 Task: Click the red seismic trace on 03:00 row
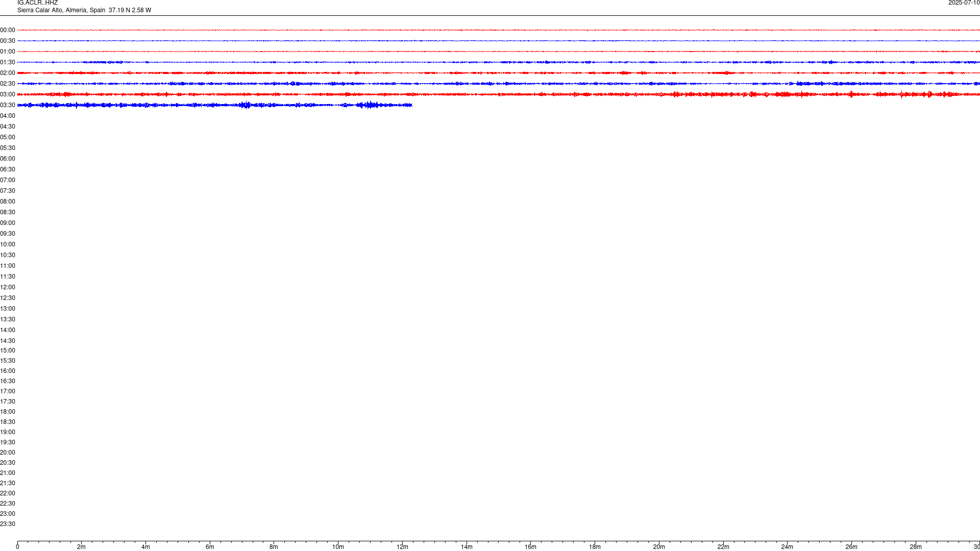pyautogui.click(x=499, y=94)
